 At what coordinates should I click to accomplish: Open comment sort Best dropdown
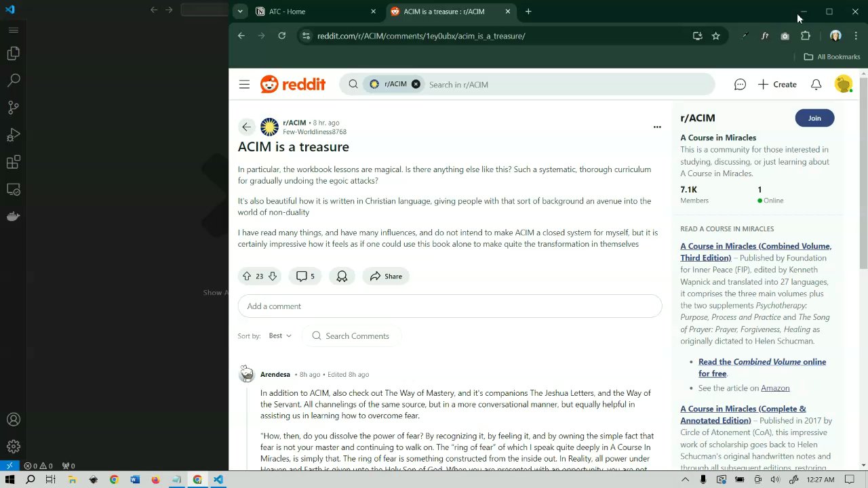[279, 335]
